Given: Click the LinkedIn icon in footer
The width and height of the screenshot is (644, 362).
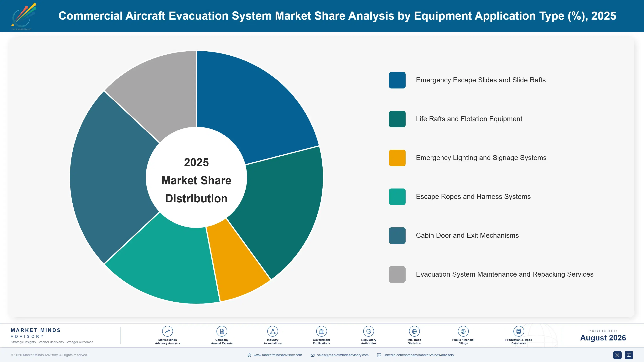Looking at the screenshot, I should click(x=379, y=355).
